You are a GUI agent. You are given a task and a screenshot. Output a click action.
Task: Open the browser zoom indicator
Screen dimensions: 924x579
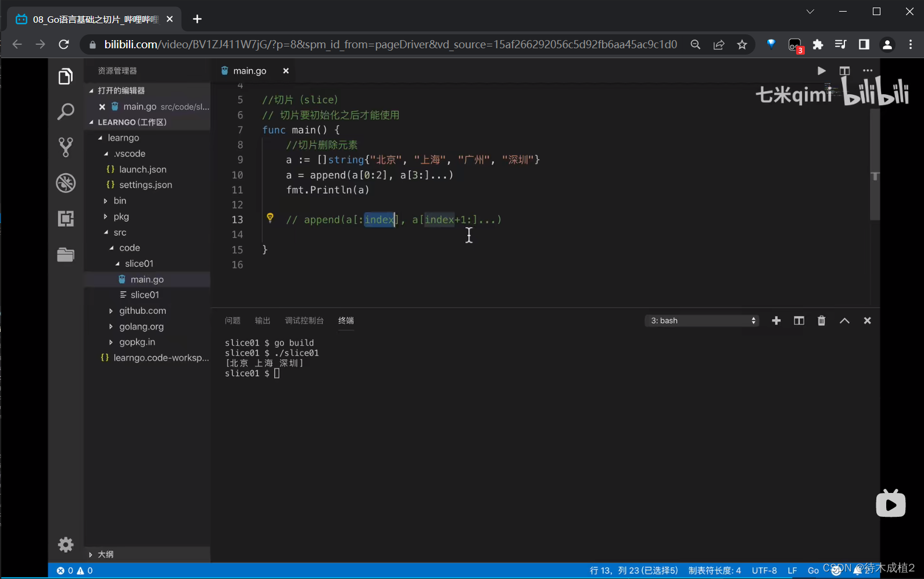pos(695,45)
